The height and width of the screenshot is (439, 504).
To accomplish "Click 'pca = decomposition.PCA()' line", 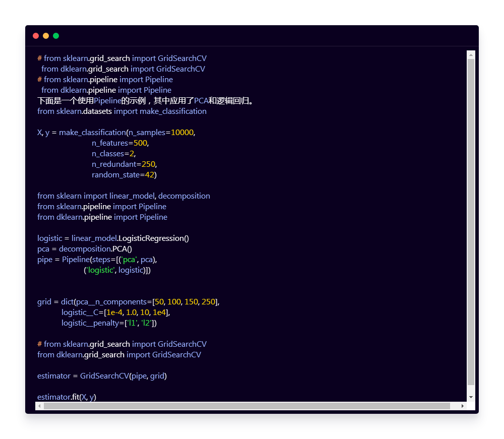I will point(85,249).
